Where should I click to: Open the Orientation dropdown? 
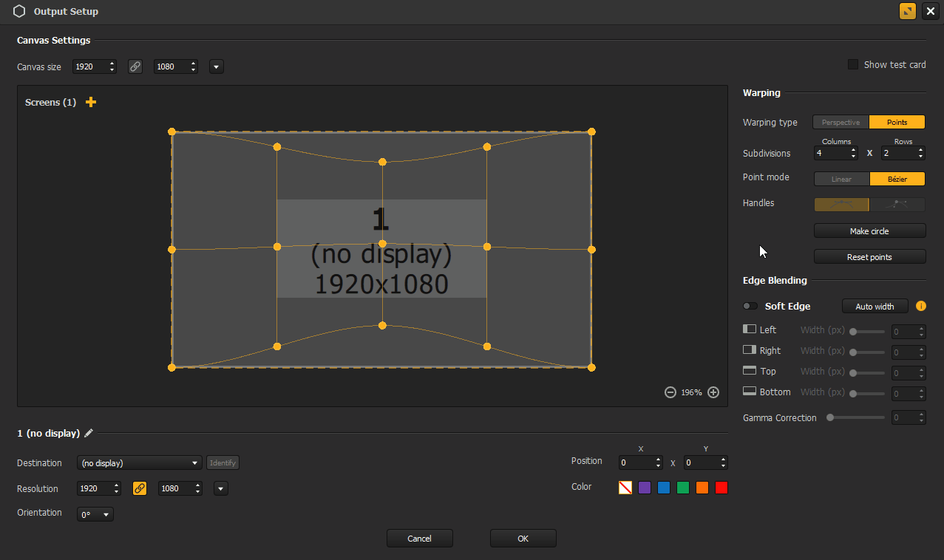[95, 514]
